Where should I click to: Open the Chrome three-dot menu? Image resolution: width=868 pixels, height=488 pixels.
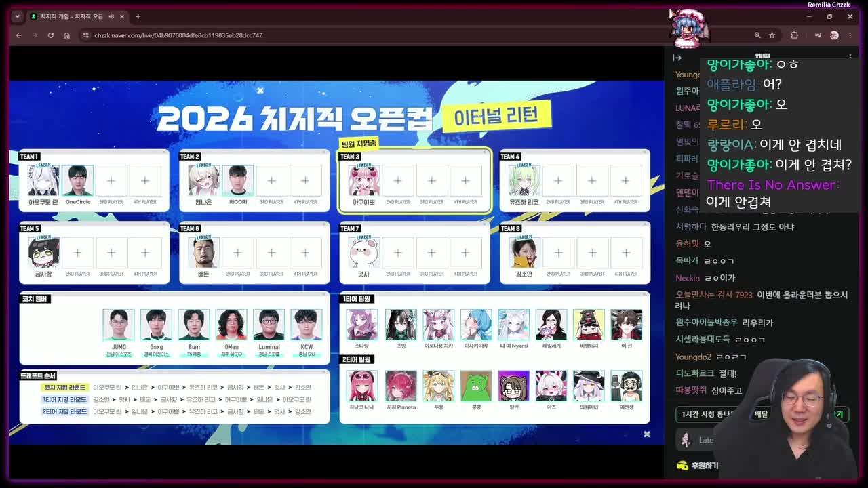click(850, 35)
